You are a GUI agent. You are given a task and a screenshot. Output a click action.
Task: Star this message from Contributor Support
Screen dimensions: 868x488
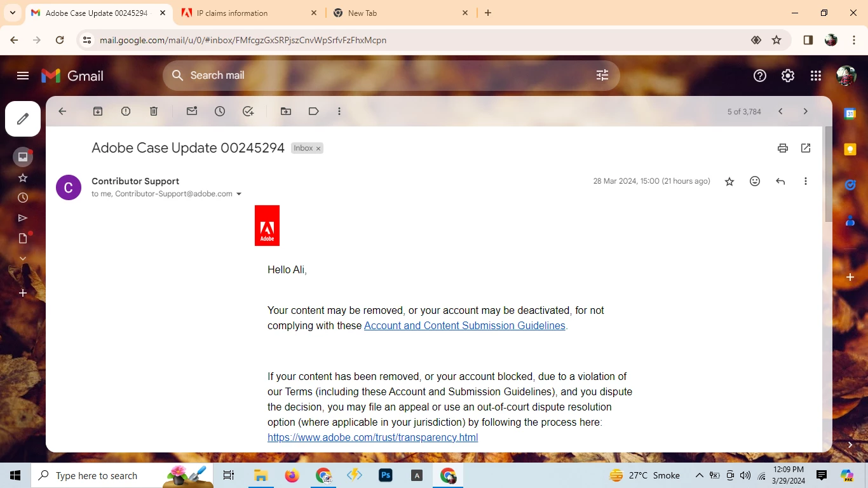[729, 182]
